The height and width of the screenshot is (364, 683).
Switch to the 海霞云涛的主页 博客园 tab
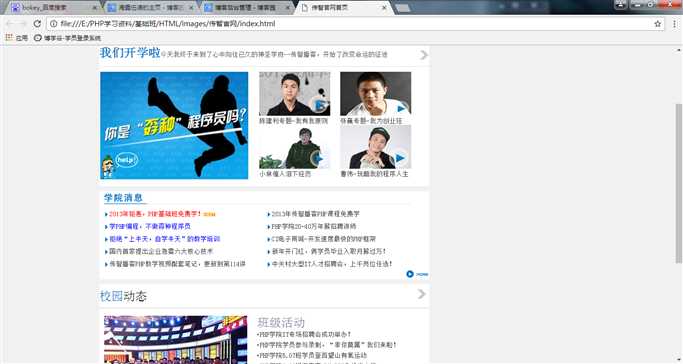tap(149, 8)
